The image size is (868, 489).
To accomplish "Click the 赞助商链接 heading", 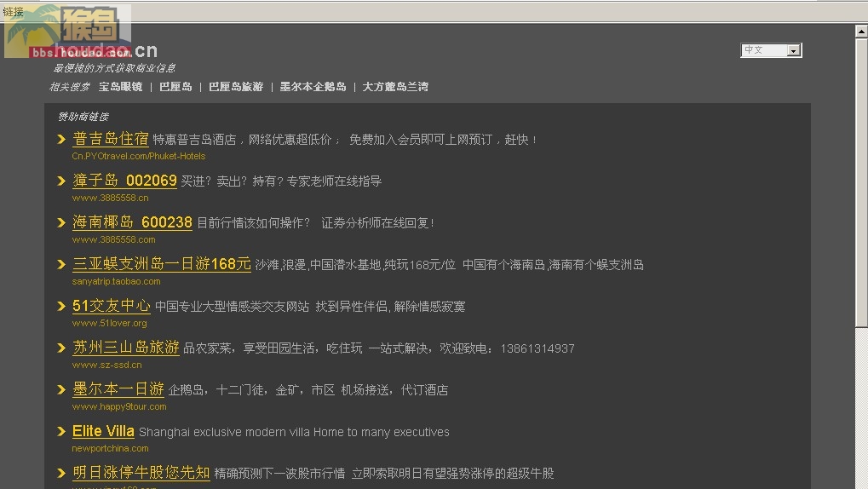I will (x=83, y=117).
